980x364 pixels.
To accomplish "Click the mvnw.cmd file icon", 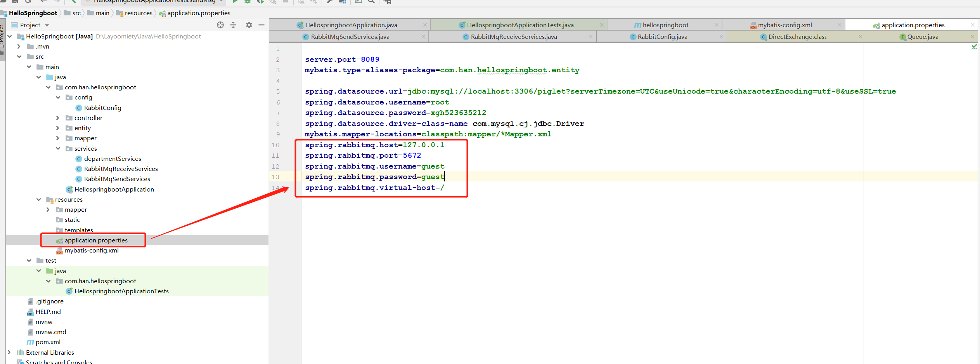I will [30, 332].
